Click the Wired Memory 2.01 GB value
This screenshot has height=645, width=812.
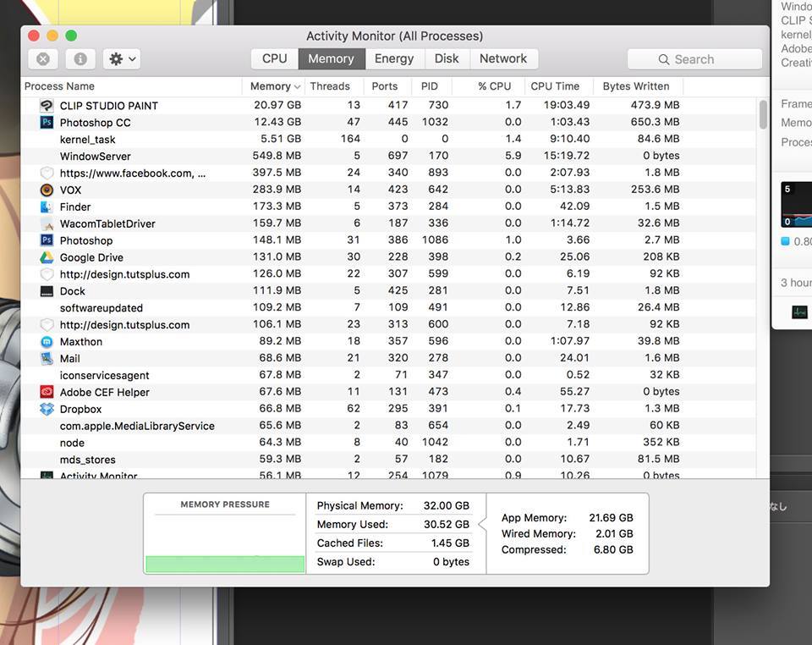pos(614,533)
